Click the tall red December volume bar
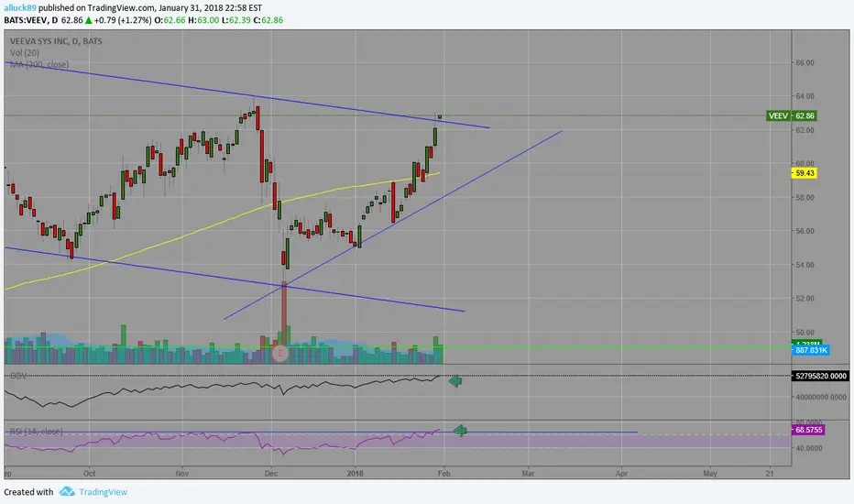Image resolution: width=854 pixels, height=504 pixels. [x=284, y=322]
